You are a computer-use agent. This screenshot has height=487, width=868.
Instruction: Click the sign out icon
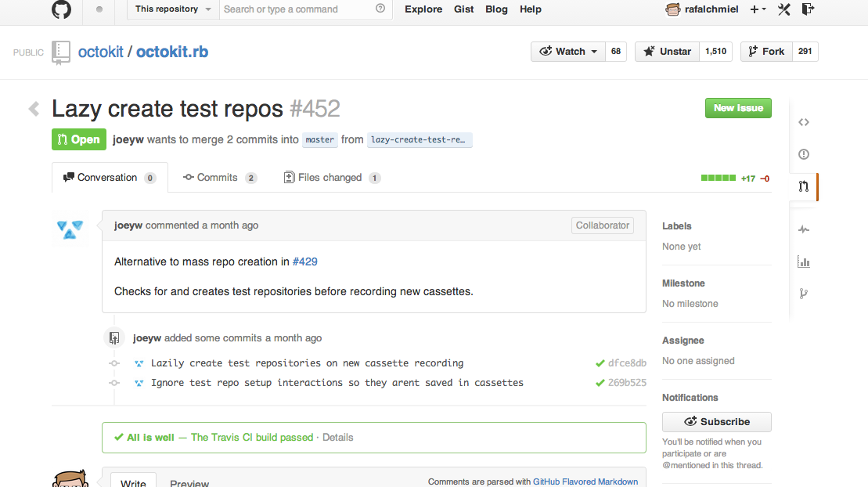(809, 9)
